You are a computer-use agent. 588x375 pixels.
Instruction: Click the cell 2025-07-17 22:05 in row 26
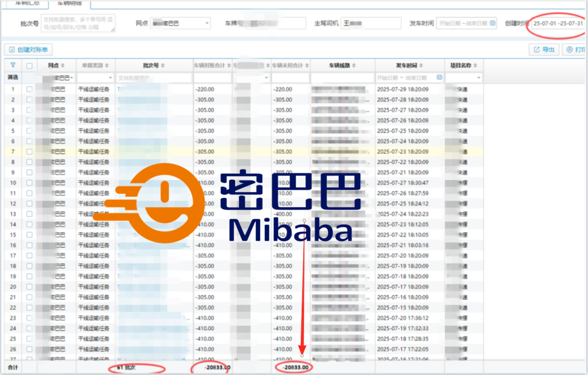click(x=403, y=349)
